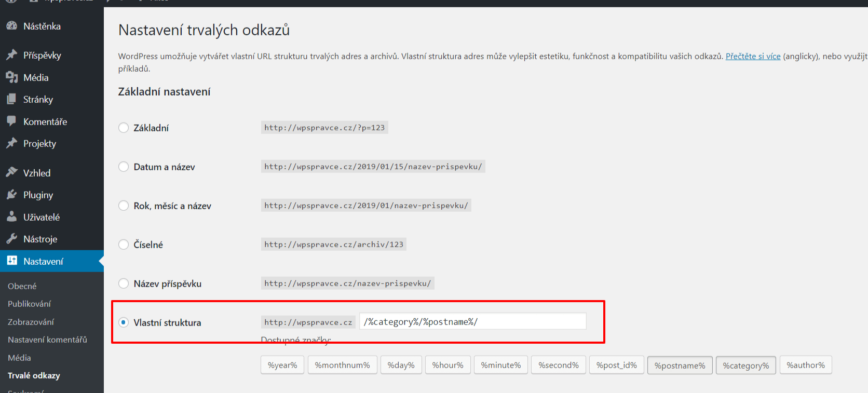Insert the %day% tag
The width and height of the screenshot is (868, 393).
[x=401, y=365]
